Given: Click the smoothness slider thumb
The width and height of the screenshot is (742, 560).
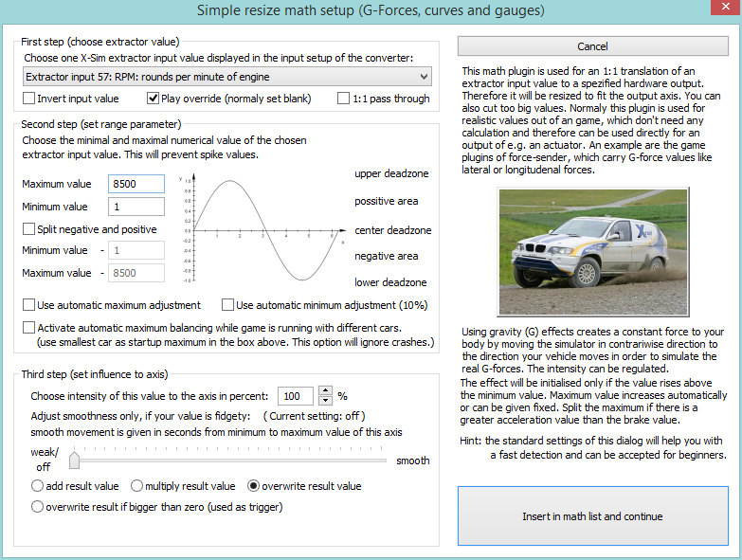Looking at the screenshot, I should pos(74,461).
